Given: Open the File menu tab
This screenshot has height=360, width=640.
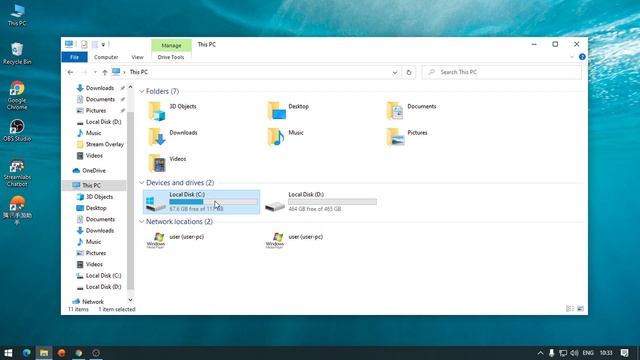Looking at the screenshot, I should tap(74, 57).
